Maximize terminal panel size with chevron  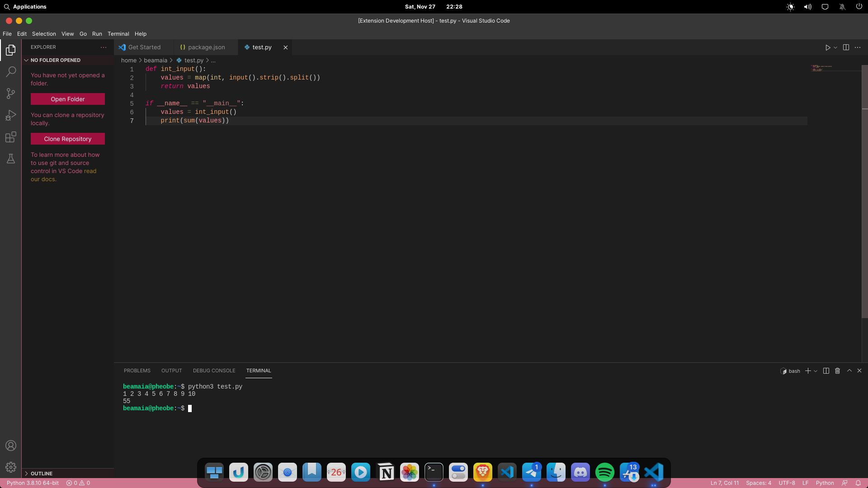point(849,371)
